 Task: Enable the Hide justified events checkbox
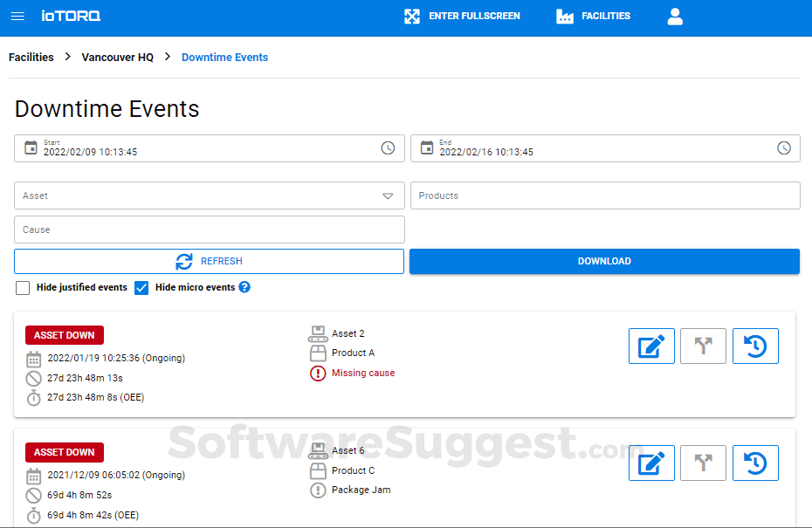22,287
